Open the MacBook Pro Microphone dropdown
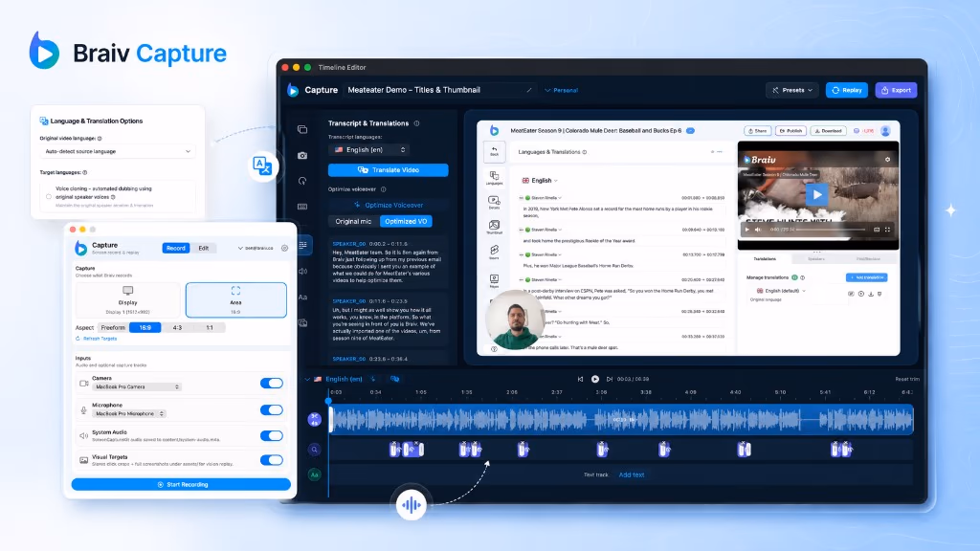This screenshot has width=980, height=551. [129, 413]
